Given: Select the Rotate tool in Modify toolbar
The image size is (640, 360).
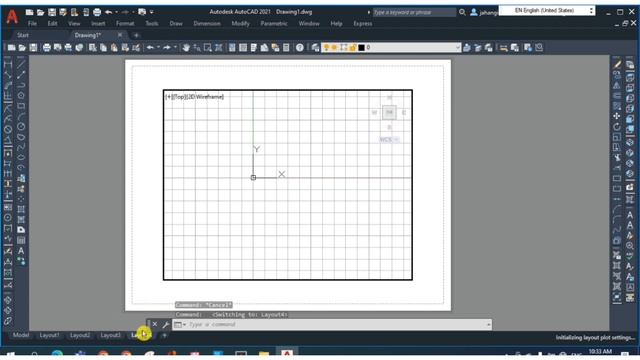Looking at the screenshot, I should [617, 127].
